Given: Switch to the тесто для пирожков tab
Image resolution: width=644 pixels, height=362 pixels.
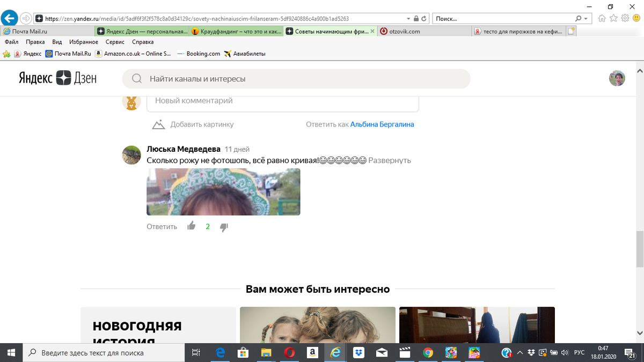Looking at the screenshot, I should pyautogui.click(x=519, y=31).
